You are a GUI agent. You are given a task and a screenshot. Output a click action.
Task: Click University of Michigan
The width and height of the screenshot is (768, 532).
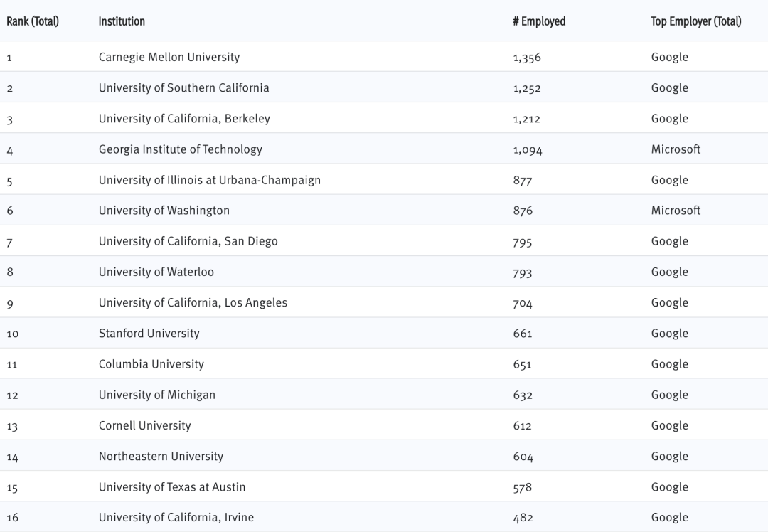coord(156,395)
